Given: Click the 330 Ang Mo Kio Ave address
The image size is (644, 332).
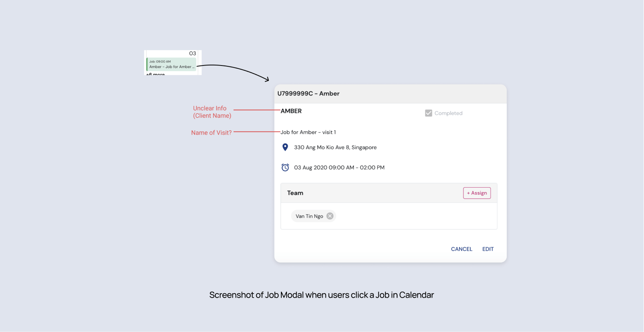Looking at the screenshot, I should (x=335, y=147).
